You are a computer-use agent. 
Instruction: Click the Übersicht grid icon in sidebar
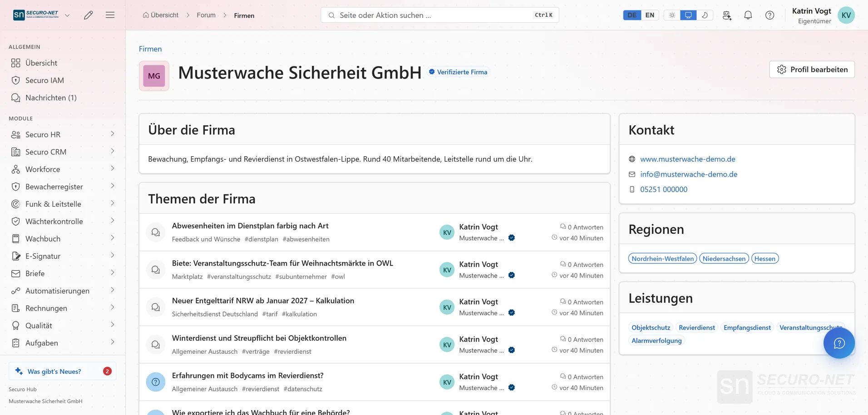(16, 63)
